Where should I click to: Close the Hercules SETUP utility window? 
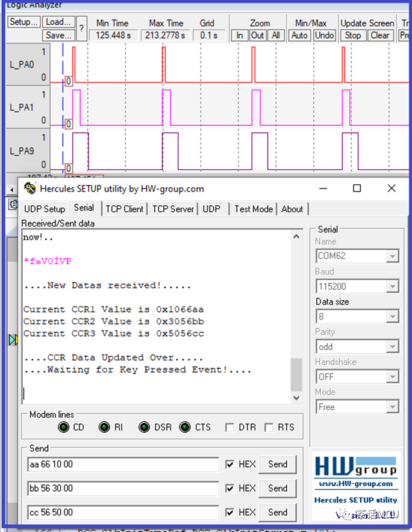click(392, 188)
